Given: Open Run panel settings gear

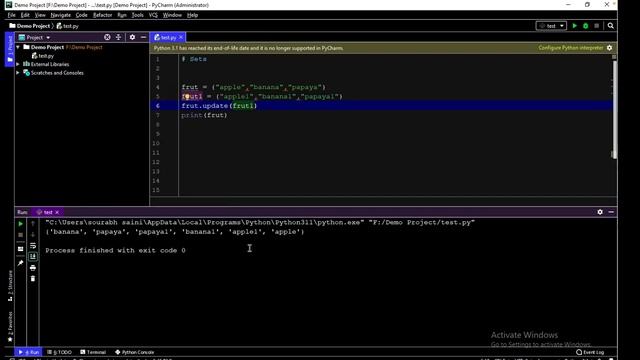Looking at the screenshot, I should pos(600,212).
